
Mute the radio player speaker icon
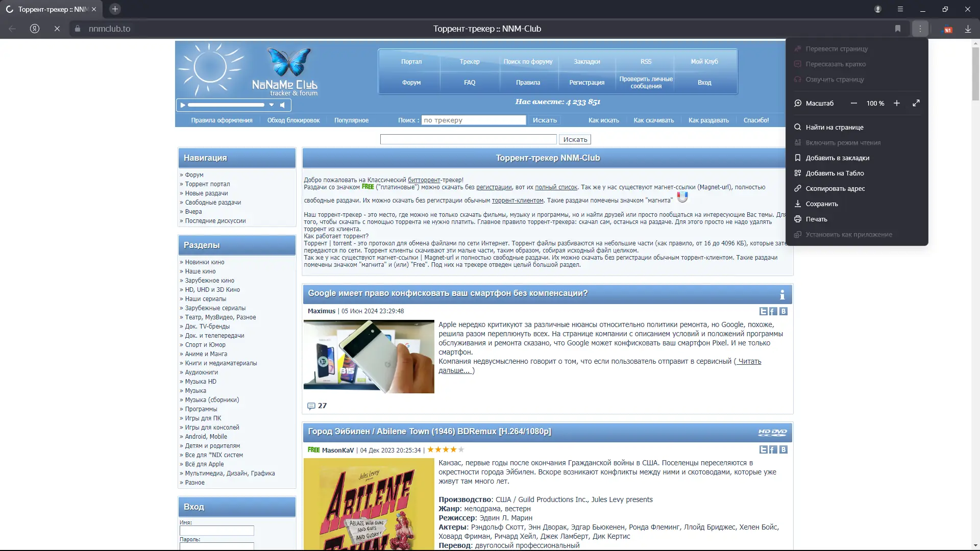tap(283, 105)
